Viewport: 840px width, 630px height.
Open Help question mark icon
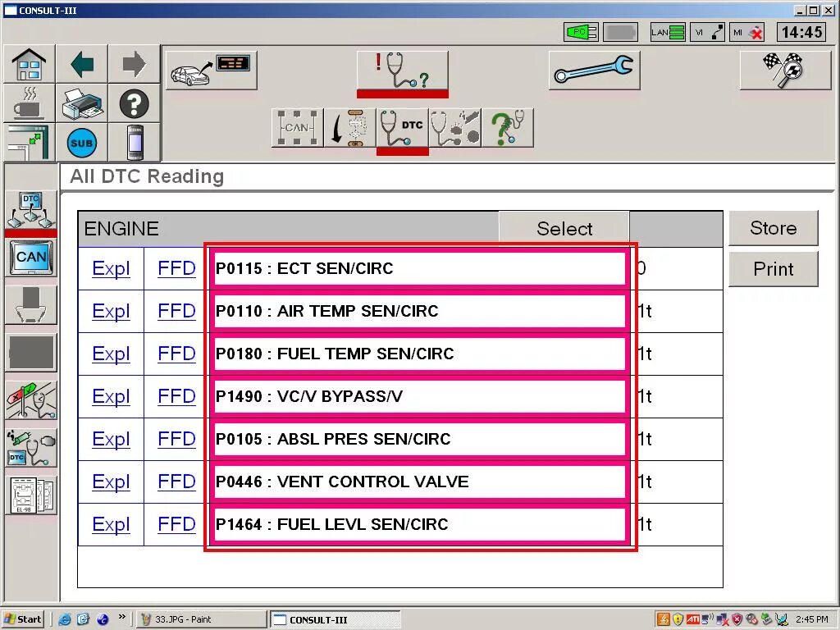134,103
